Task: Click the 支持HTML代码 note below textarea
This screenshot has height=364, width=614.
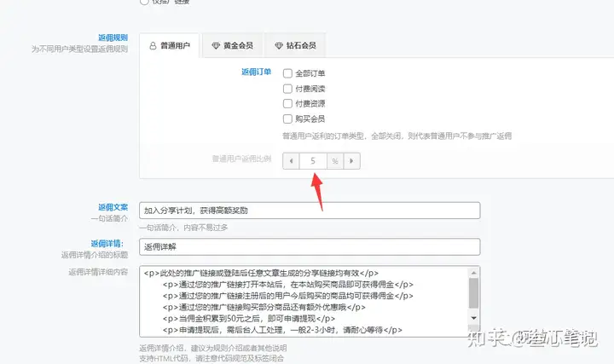Action: pyautogui.click(x=211, y=358)
